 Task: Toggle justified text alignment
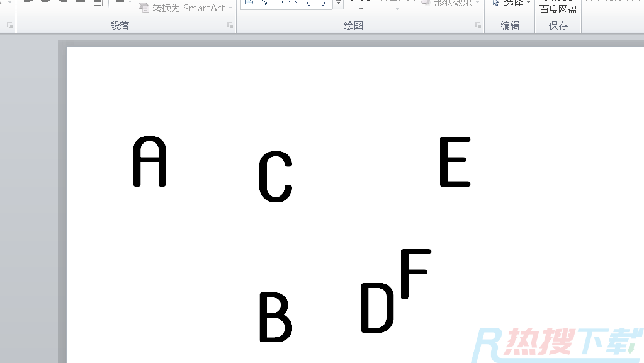(80, 3)
